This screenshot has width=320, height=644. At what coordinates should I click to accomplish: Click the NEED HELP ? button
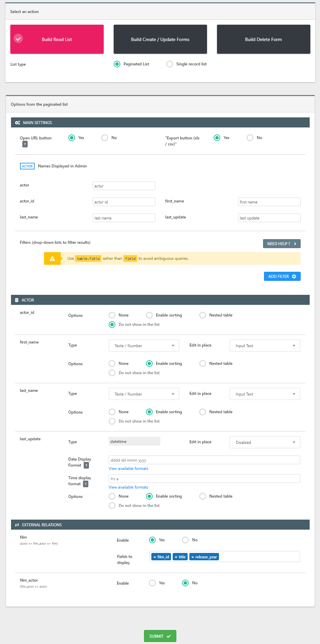[x=282, y=244]
